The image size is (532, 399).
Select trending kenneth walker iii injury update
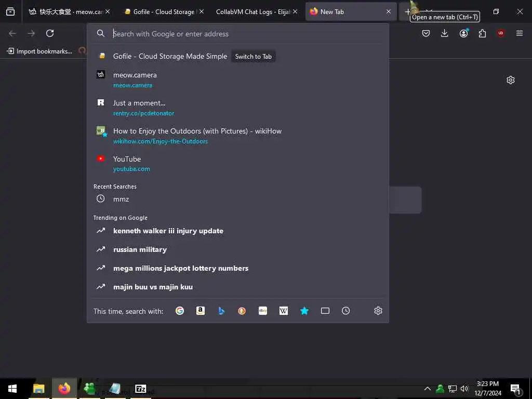237,231
